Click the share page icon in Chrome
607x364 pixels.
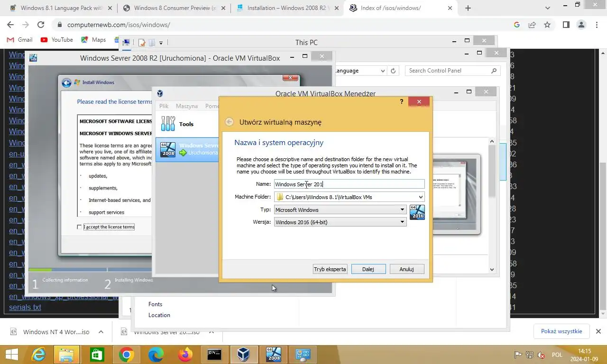tap(532, 25)
